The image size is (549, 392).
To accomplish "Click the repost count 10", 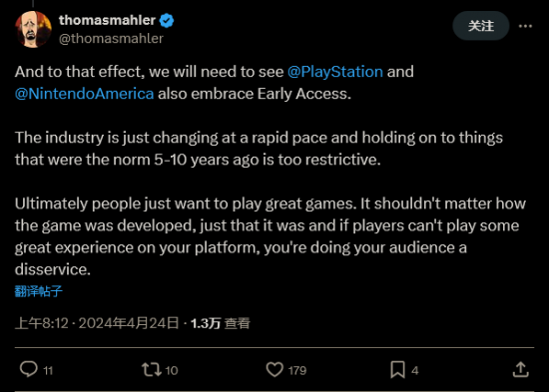I will [172, 371].
